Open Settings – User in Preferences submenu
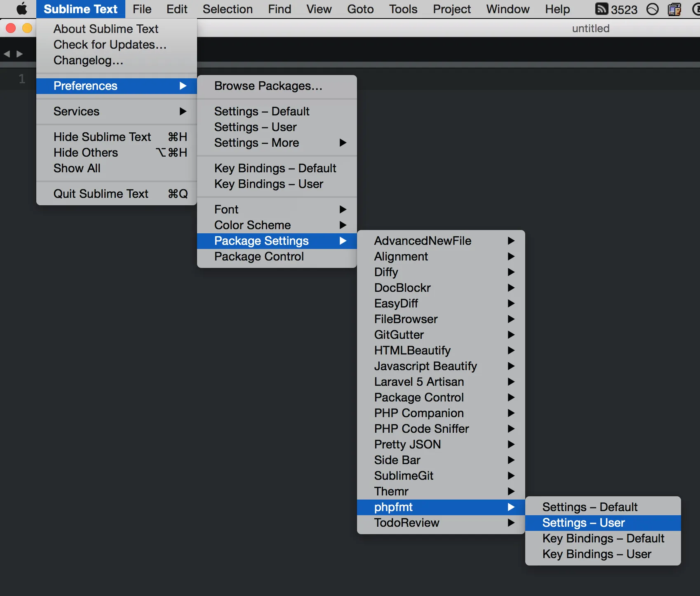 (x=277, y=127)
